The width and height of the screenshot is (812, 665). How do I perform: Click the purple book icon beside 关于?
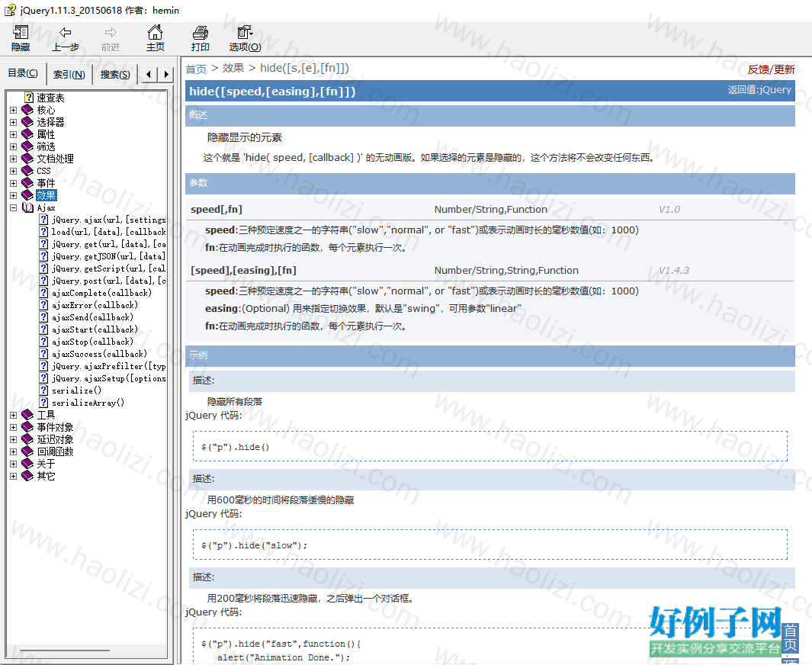[27, 464]
